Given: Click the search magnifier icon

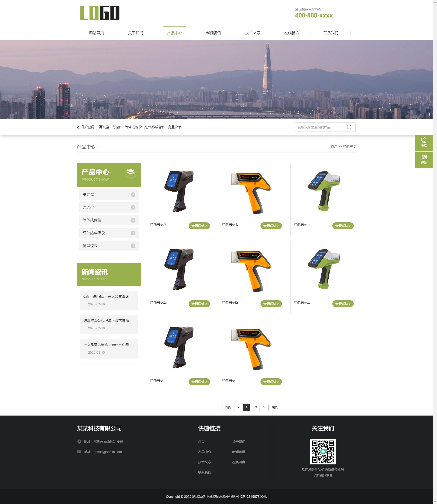Looking at the screenshot, I should pyautogui.click(x=349, y=127).
